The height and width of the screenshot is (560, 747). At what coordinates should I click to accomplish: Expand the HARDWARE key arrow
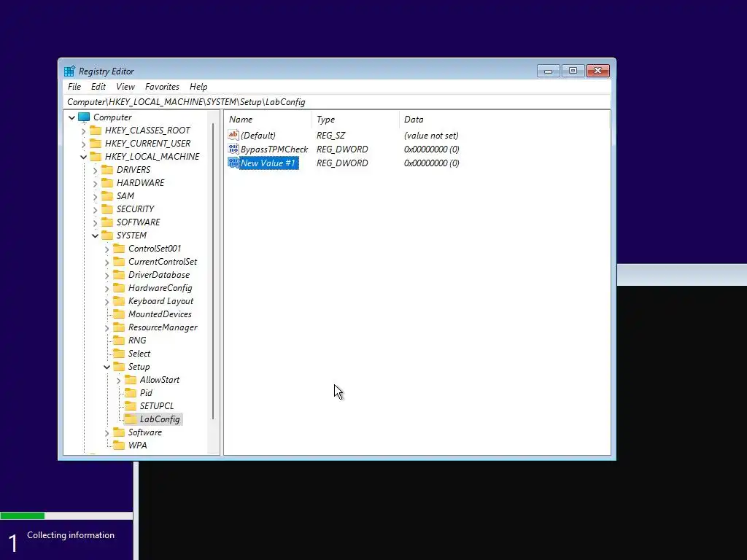[96, 183]
